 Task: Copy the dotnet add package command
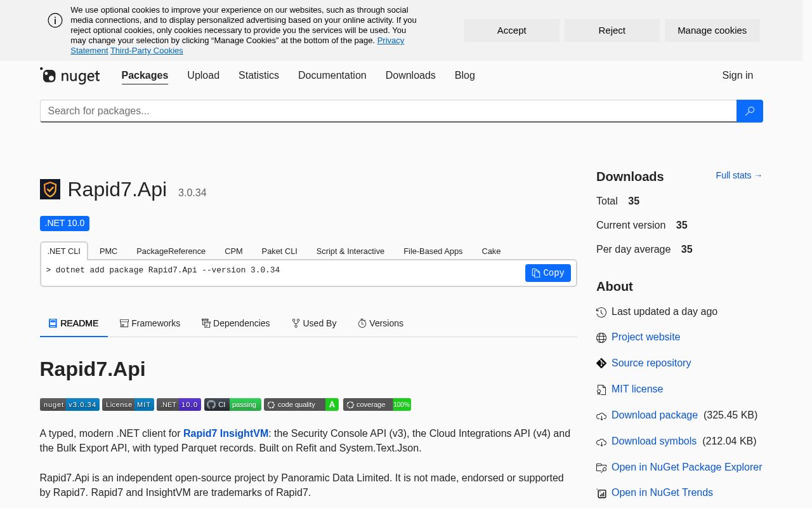coord(548,273)
